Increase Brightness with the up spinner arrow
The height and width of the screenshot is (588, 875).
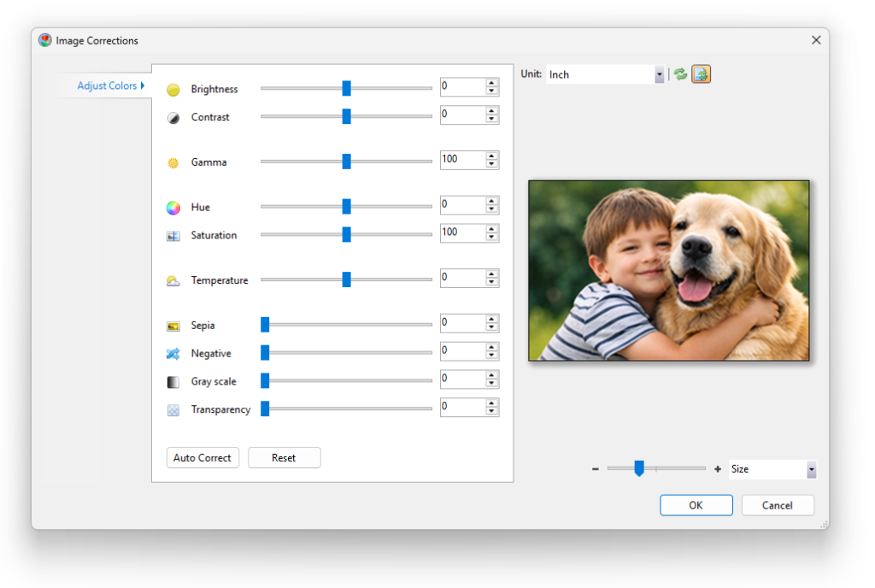click(x=491, y=84)
